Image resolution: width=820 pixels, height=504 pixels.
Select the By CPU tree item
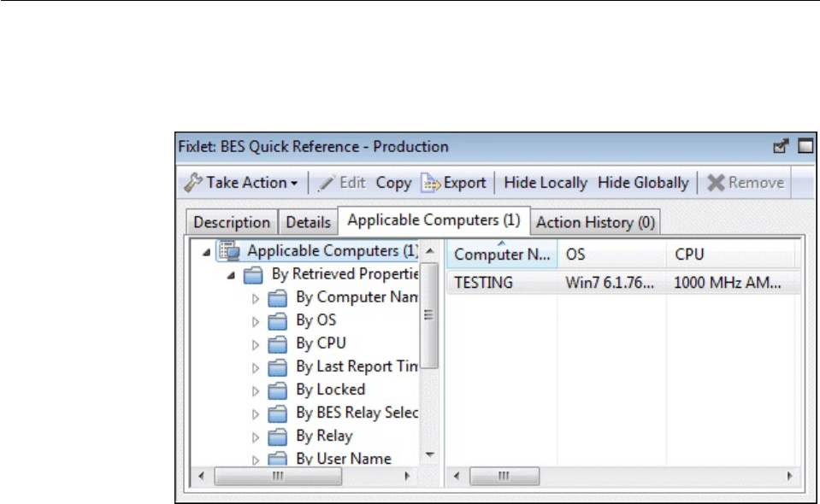point(321,343)
